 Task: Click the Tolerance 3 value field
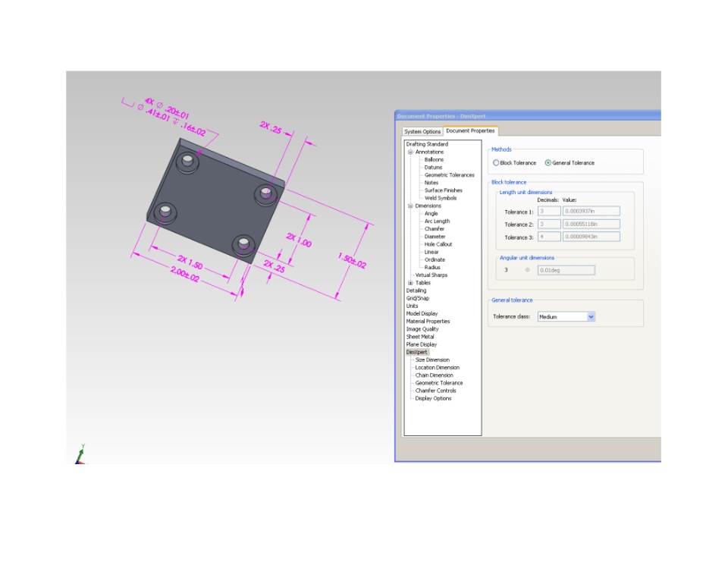(x=591, y=237)
